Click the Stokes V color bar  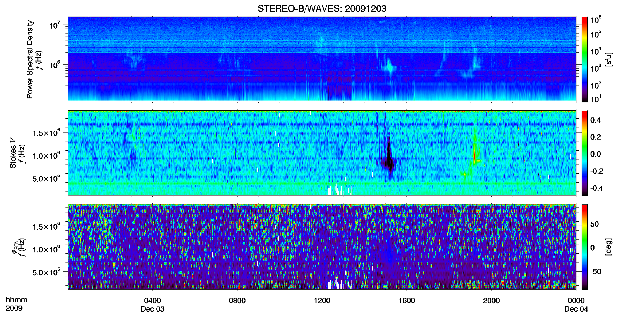pos(584,153)
